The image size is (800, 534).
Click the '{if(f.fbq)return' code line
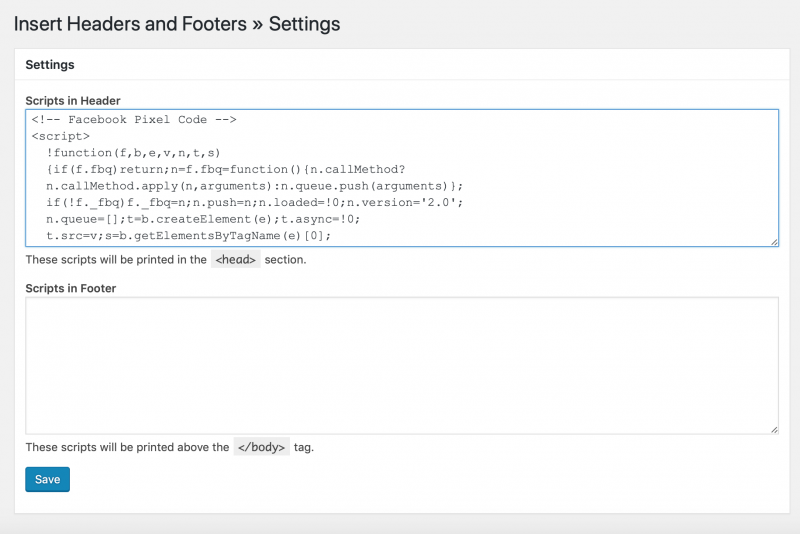pyautogui.click(x=226, y=169)
